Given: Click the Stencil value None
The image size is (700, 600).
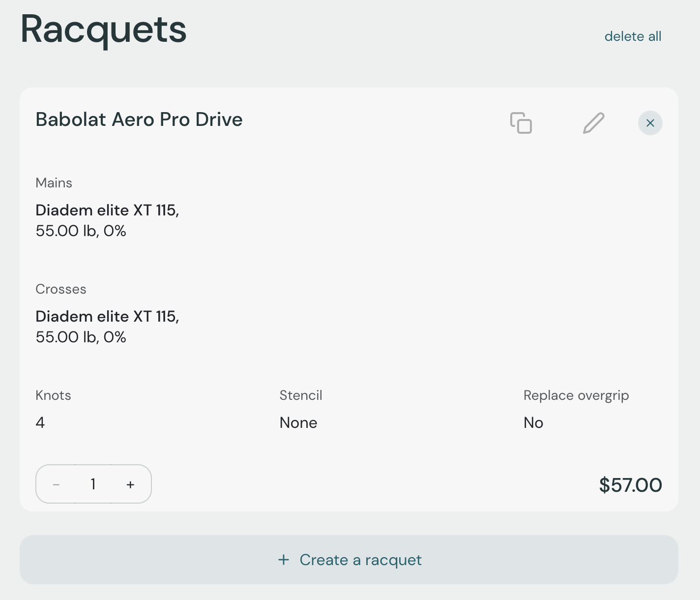Looking at the screenshot, I should click(x=298, y=423).
